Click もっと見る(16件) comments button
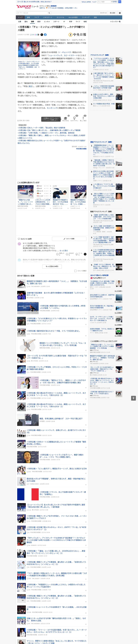 click(x=52, y=267)
